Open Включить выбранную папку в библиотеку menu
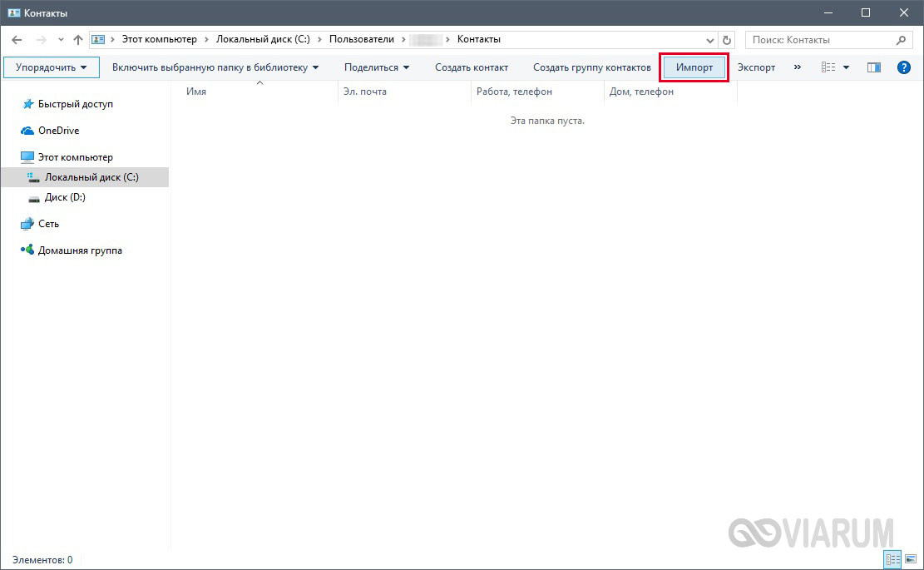Image resolution: width=924 pixels, height=570 pixels. [x=215, y=67]
